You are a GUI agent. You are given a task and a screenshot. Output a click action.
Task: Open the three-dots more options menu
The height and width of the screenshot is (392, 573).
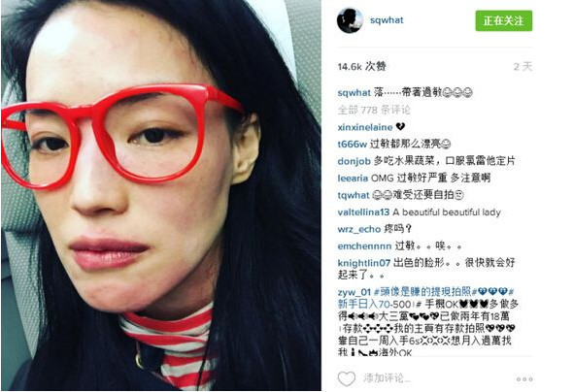pos(524,379)
